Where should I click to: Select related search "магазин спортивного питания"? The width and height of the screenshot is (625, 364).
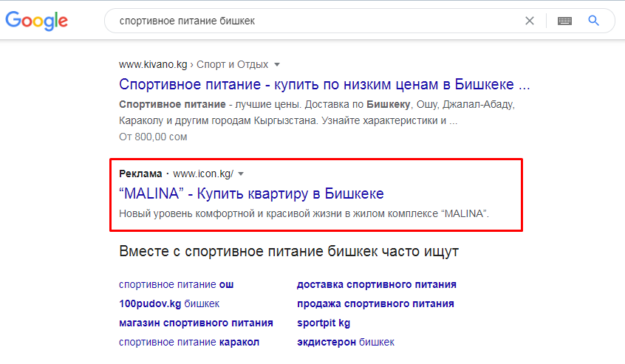(196, 323)
